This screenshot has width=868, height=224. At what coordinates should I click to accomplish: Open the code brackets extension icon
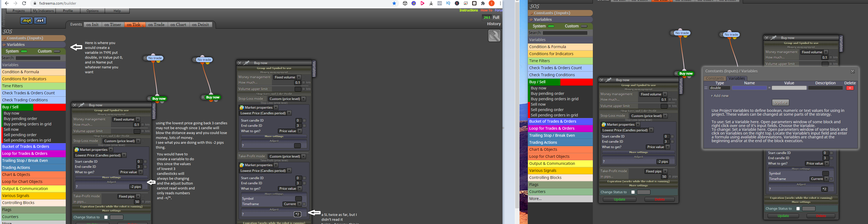(x=440, y=3)
